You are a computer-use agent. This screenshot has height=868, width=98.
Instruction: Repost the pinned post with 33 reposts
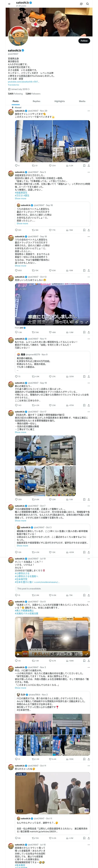point(34,165)
